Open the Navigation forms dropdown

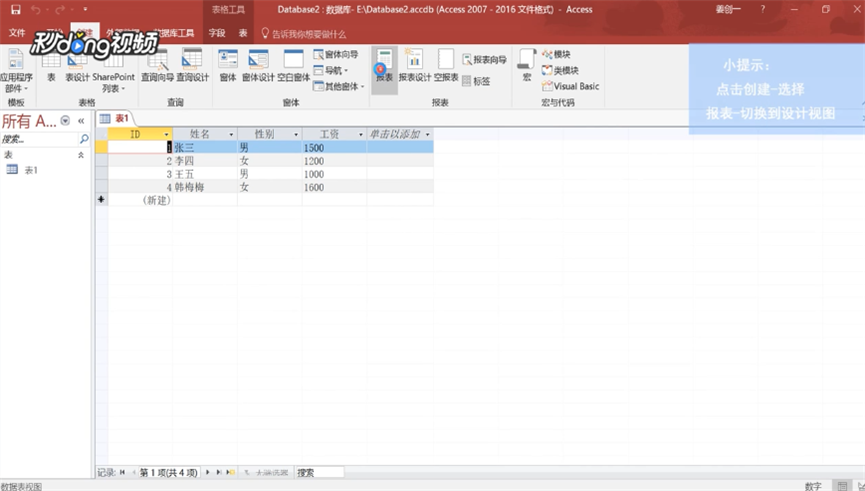(331, 70)
